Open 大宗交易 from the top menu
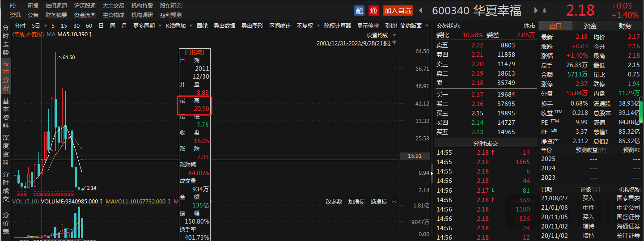 click(113, 6)
